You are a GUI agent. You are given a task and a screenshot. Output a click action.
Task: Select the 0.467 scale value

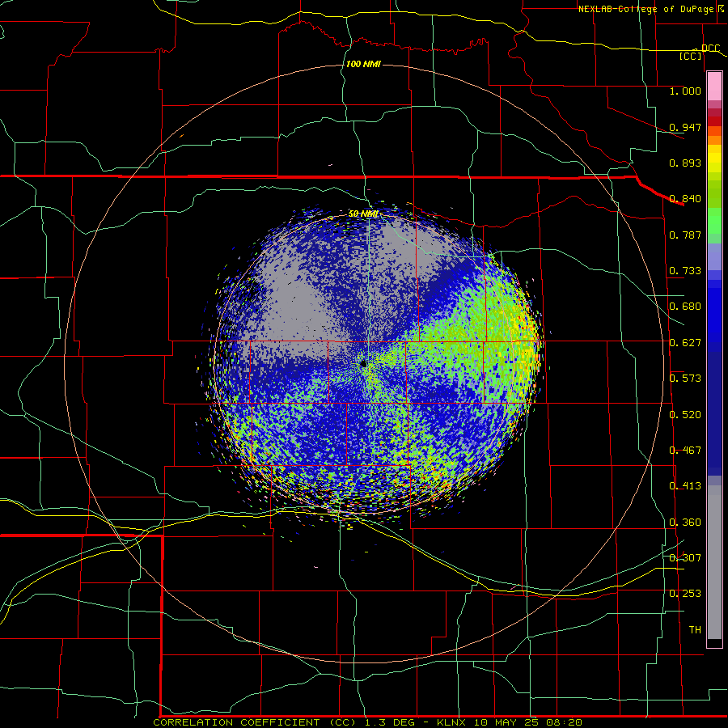685,451
